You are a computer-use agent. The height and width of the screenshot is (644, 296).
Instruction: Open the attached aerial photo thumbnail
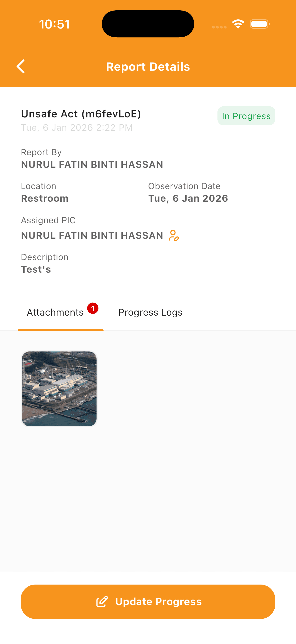[59, 389]
